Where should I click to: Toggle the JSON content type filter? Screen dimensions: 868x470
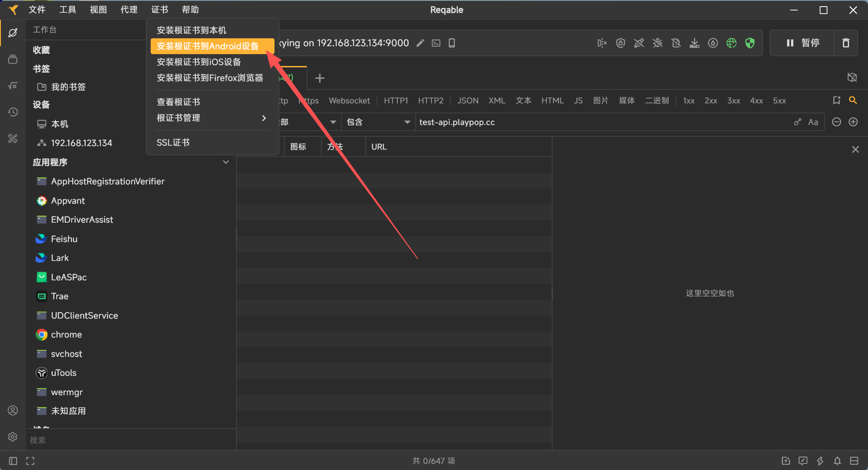tap(468, 101)
